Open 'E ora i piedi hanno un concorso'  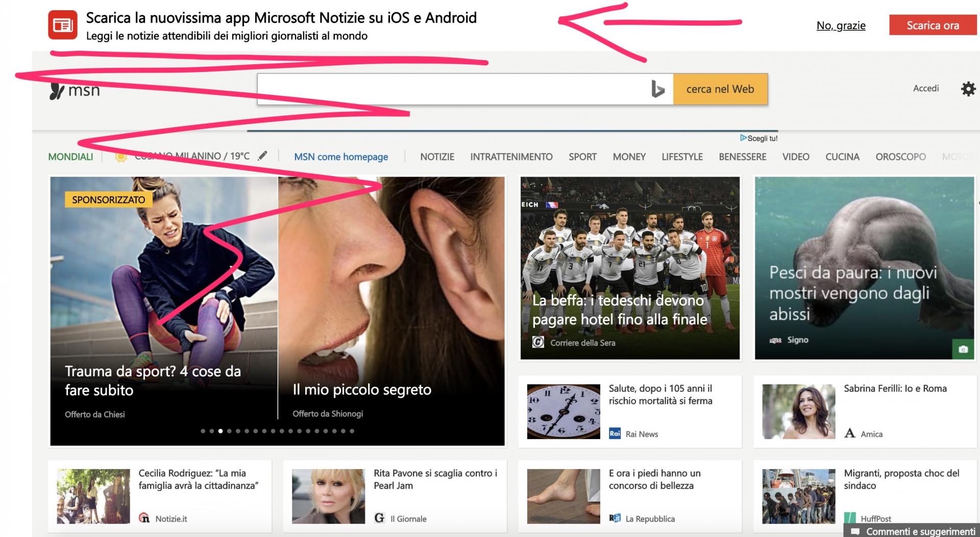(654, 479)
